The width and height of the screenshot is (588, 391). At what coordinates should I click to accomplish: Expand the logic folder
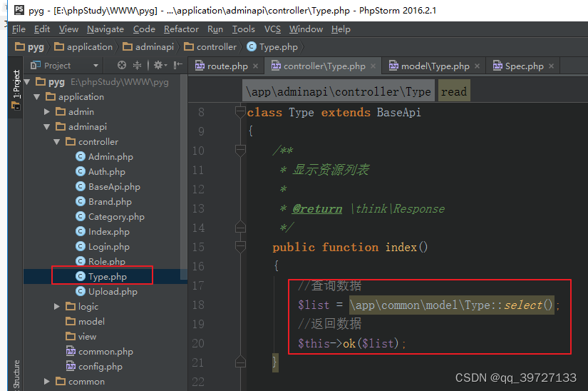(x=56, y=307)
